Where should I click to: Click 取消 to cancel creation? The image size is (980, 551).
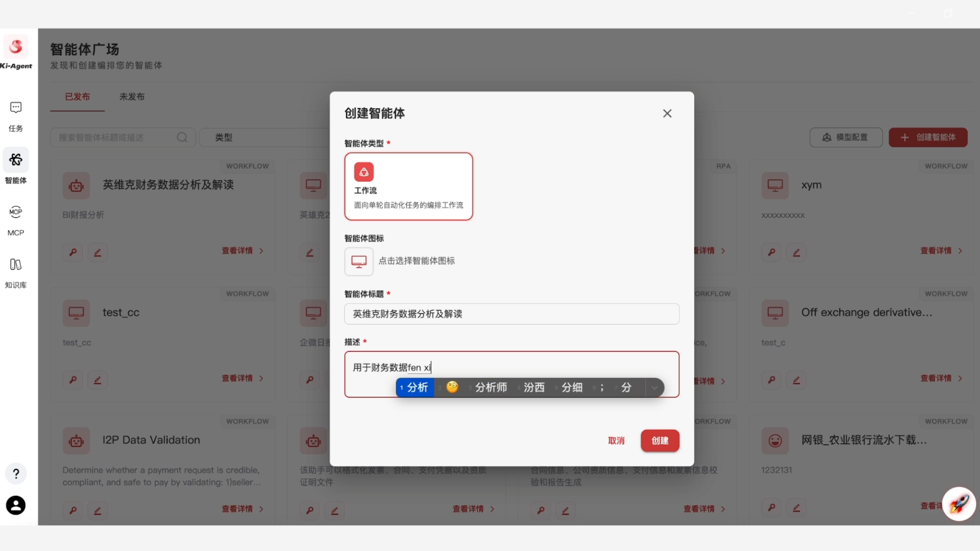click(x=616, y=441)
